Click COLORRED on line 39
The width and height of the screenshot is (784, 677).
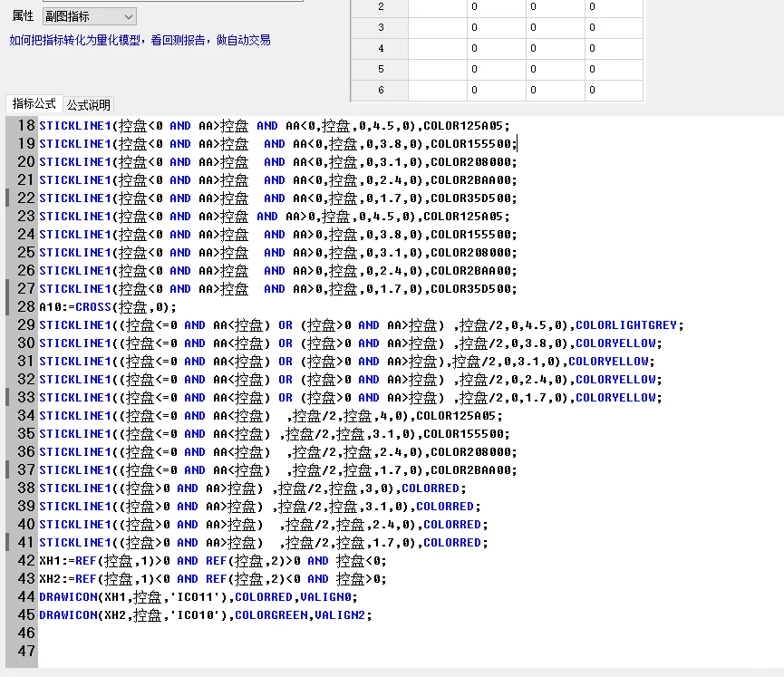(x=444, y=506)
